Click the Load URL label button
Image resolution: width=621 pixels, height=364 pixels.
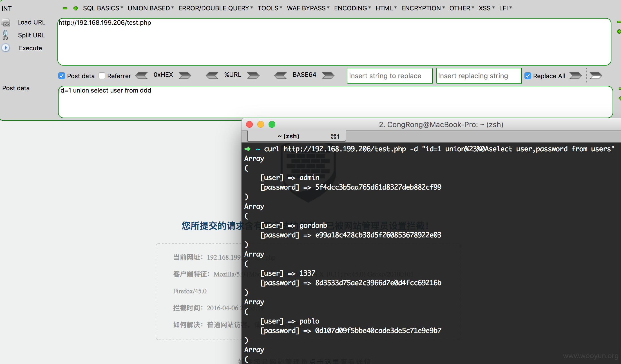(31, 23)
